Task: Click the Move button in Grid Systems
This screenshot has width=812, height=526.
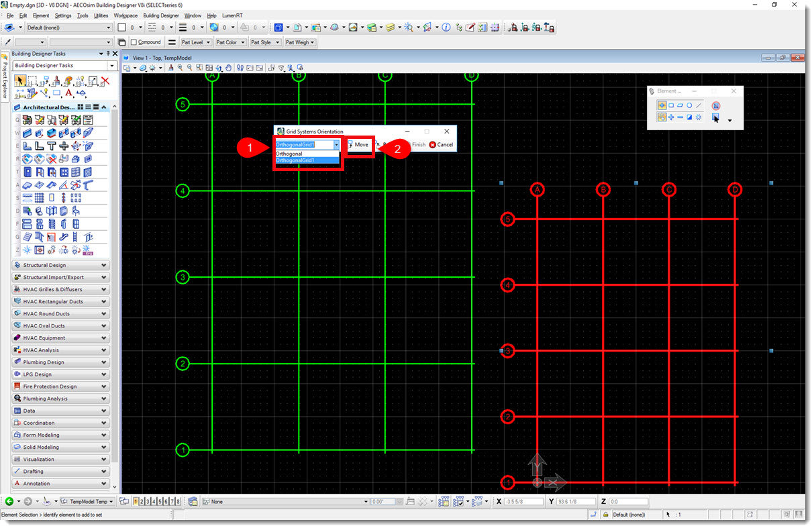Action: (x=358, y=144)
